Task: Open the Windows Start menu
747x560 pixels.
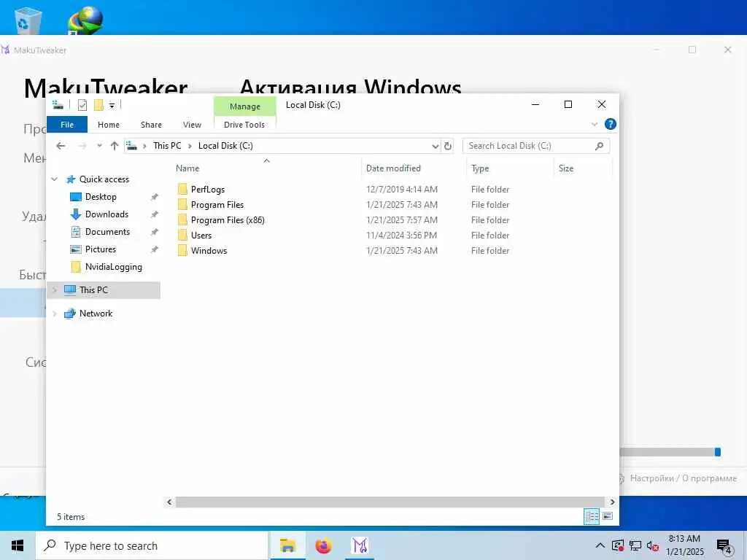Action: point(18,545)
